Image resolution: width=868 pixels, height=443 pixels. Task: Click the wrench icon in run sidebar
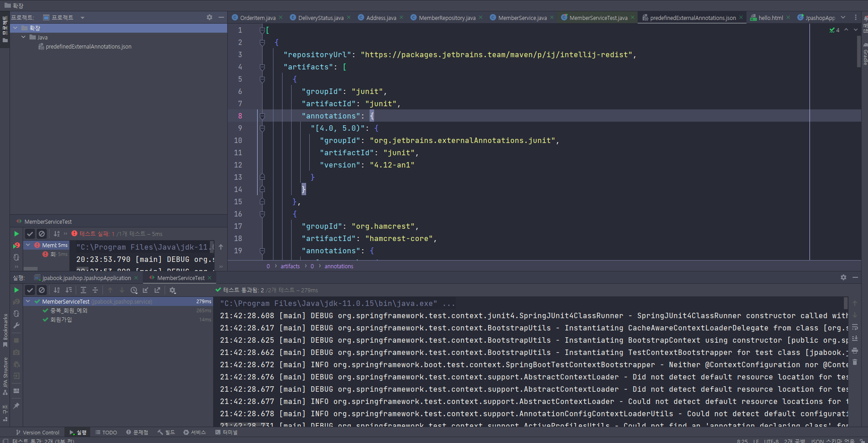click(16, 325)
